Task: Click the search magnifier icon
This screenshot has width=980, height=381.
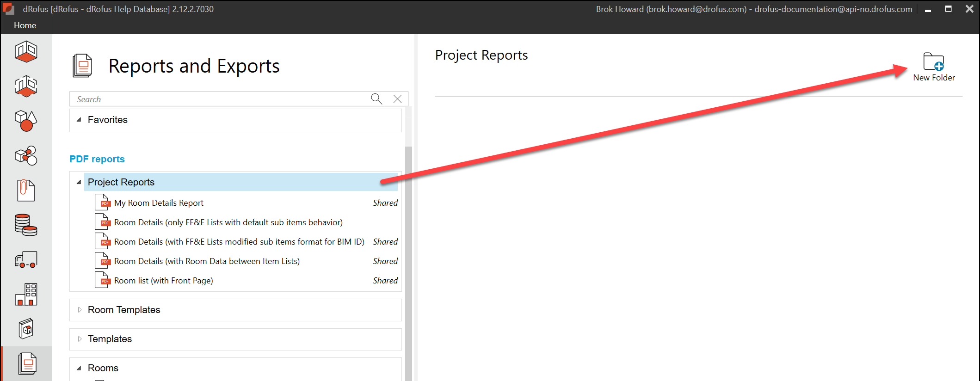Action: [376, 99]
